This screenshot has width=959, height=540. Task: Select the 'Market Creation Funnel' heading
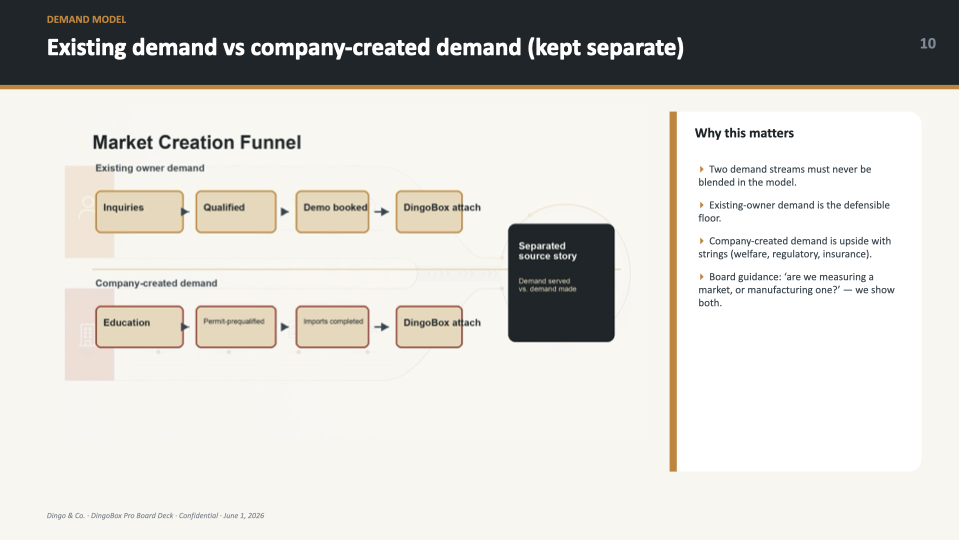click(197, 142)
